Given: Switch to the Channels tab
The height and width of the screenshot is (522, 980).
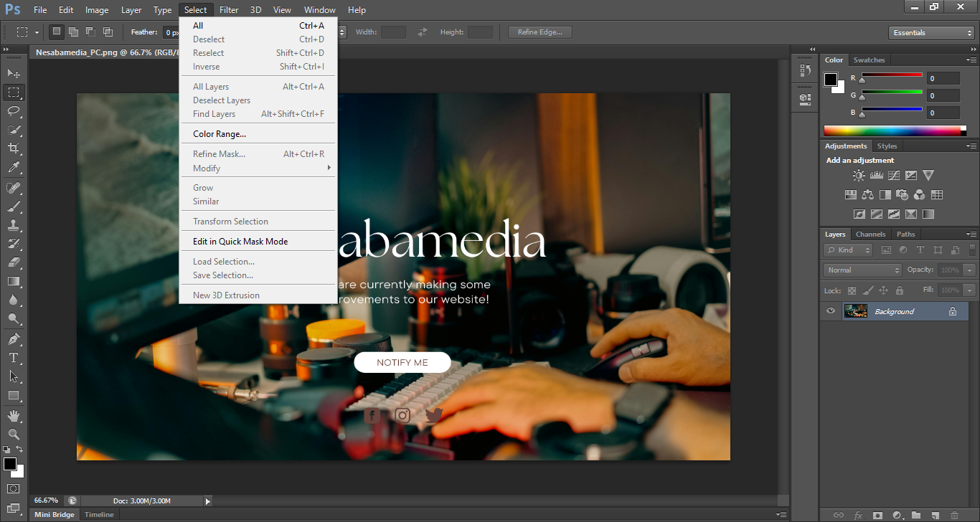Looking at the screenshot, I should point(870,234).
